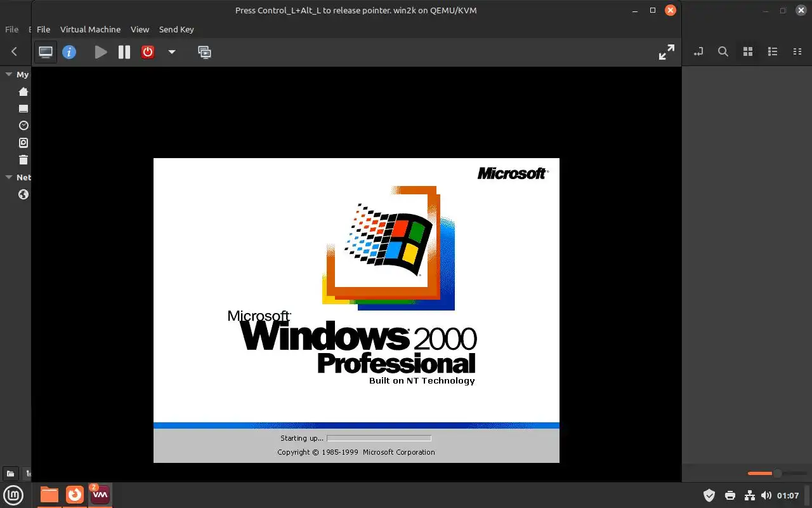Open the shutdown options dropdown arrow

[x=171, y=52]
